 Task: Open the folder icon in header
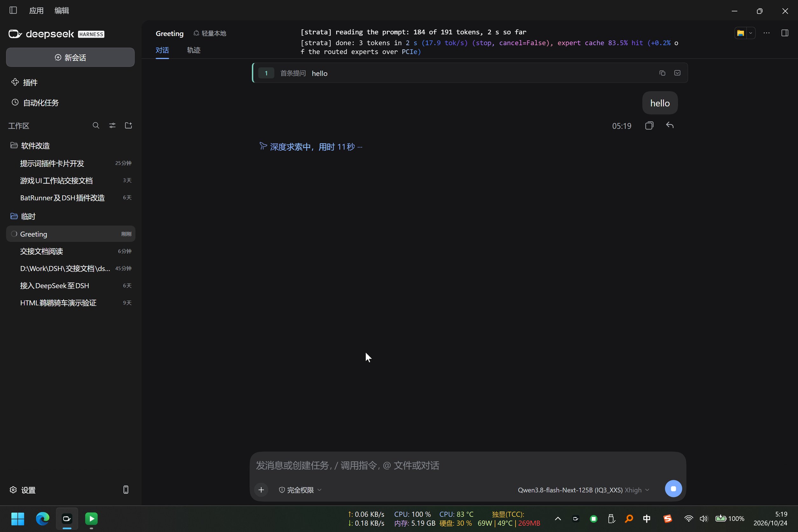[741, 33]
